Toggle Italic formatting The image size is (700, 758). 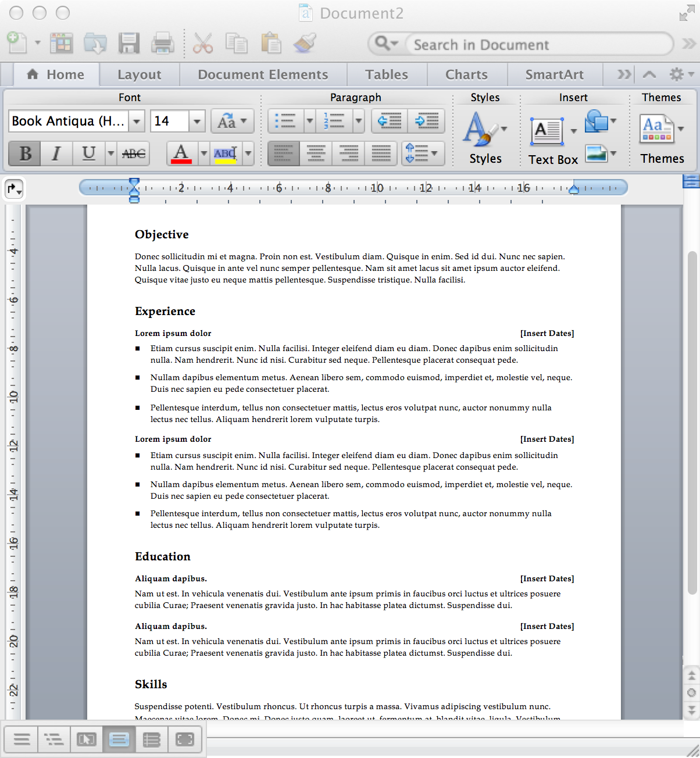pos(56,153)
